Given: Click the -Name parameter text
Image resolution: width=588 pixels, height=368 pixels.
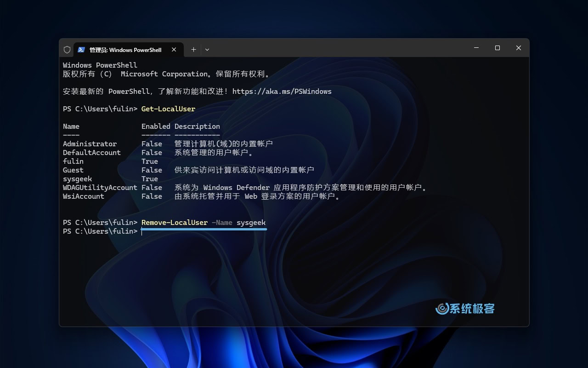Looking at the screenshot, I should (x=222, y=223).
